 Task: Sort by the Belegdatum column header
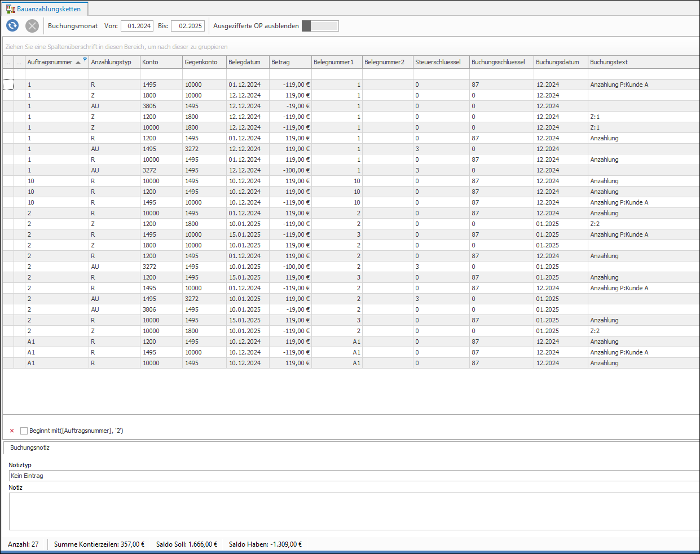[x=248, y=62]
